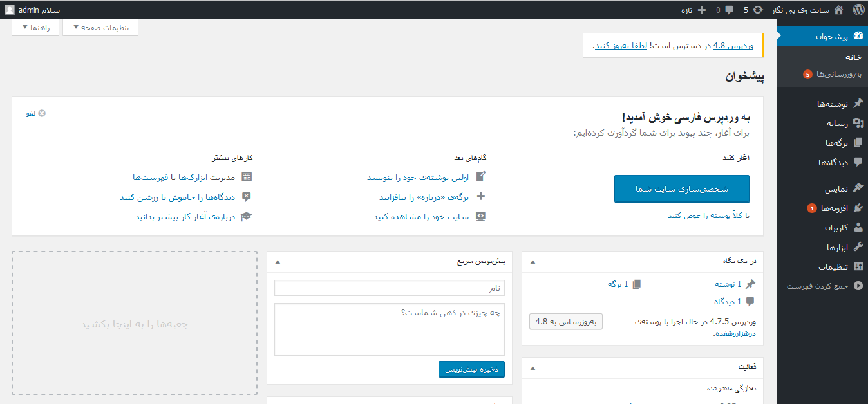The height and width of the screenshot is (404, 868).
Task: Click the admin avatar in the toolbar
Action: point(10,10)
